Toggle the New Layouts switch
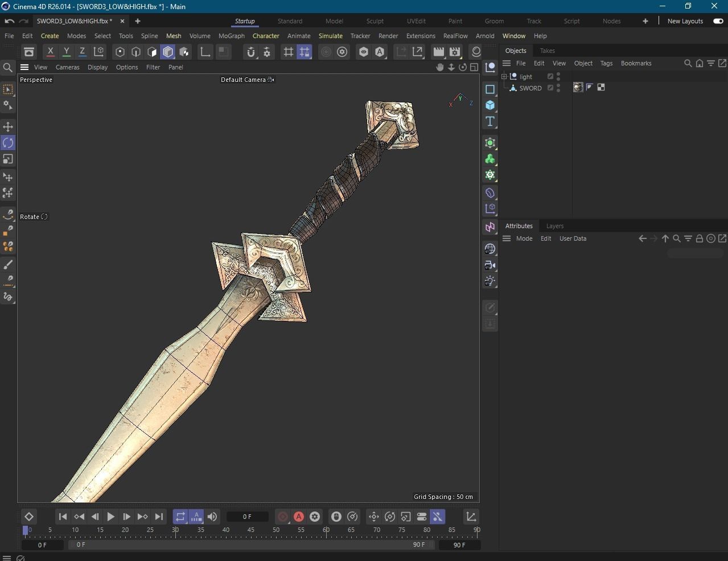This screenshot has height=561, width=728. (718, 21)
